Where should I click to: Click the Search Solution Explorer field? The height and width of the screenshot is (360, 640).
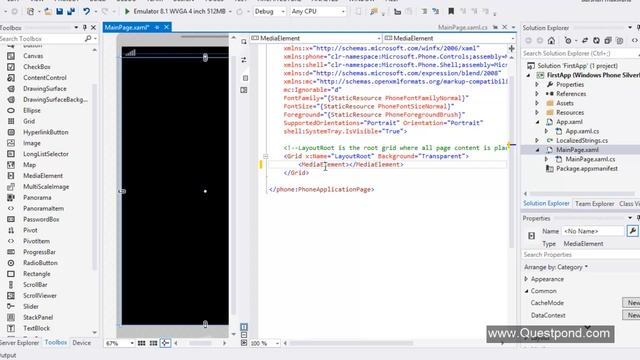(580, 53)
